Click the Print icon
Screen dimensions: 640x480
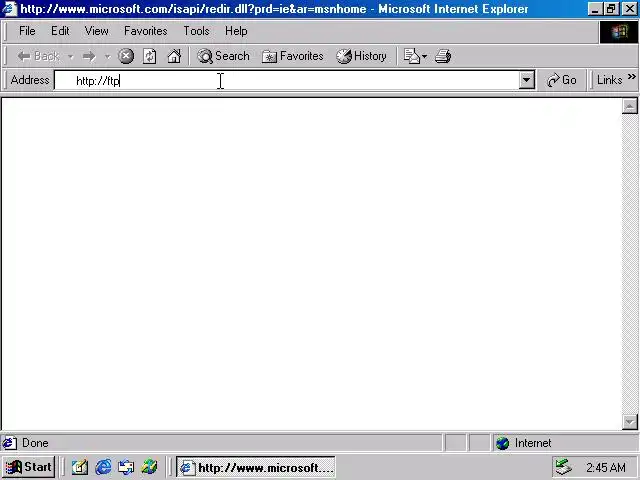tap(443, 56)
